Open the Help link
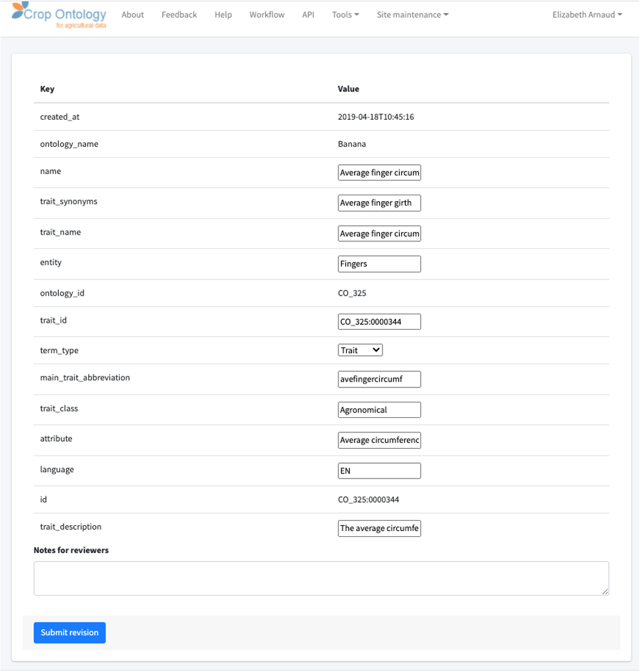Image resolution: width=640 pixels, height=672 pixels. point(223,15)
